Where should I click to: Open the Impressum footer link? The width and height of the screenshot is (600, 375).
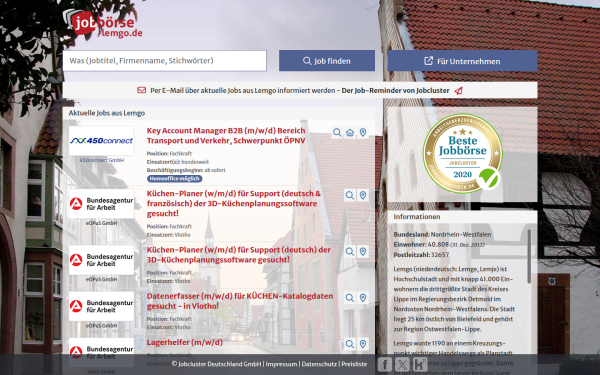tap(281, 364)
